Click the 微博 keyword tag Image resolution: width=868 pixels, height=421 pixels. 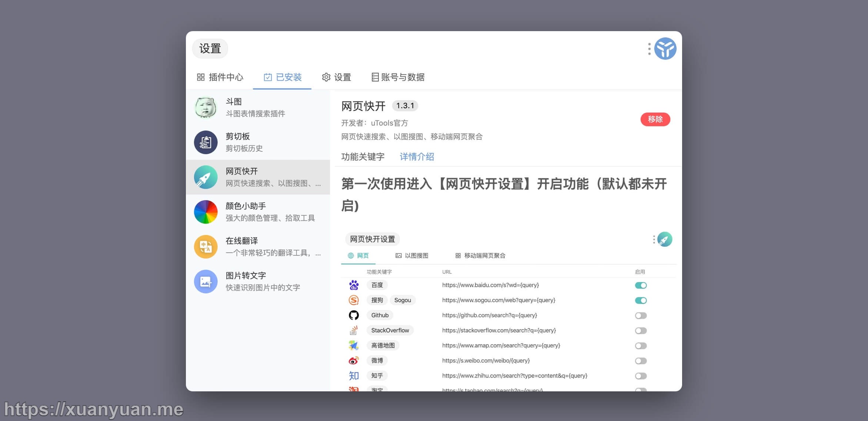click(x=377, y=361)
